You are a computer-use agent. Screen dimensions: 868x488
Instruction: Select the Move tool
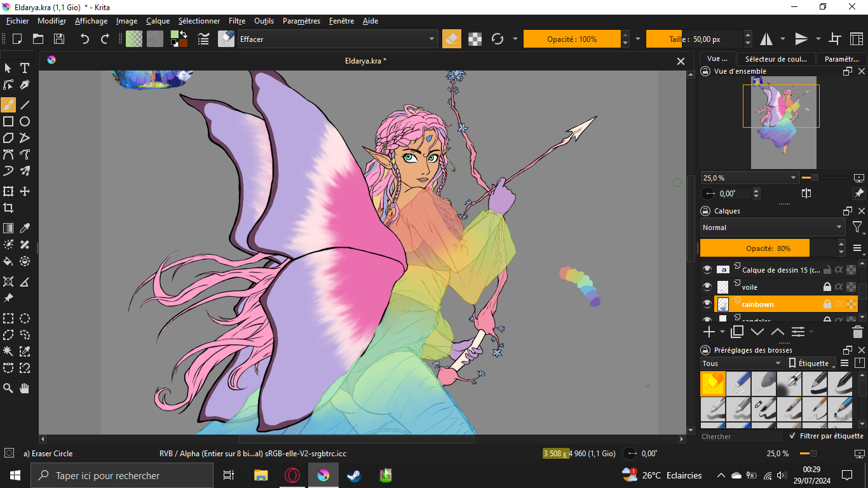point(25,191)
